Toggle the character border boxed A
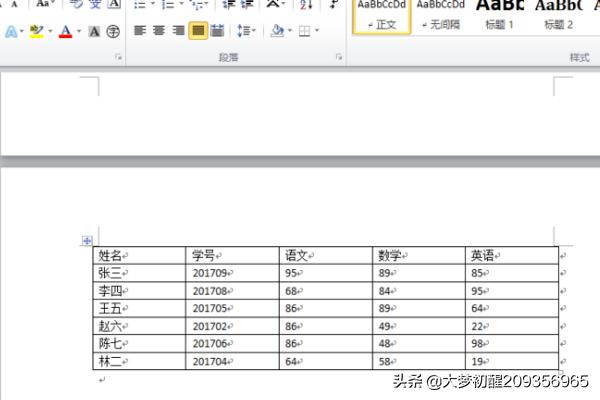 coord(114,4)
